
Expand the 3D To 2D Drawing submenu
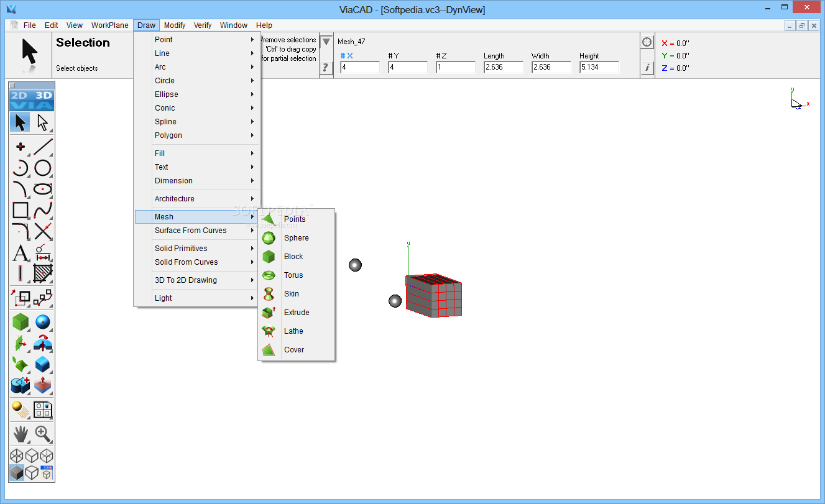[197, 280]
